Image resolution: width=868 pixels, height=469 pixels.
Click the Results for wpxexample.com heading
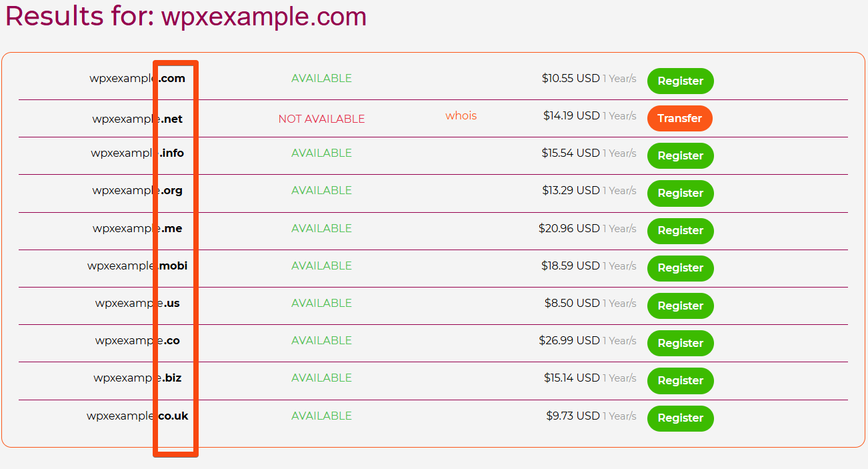click(186, 17)
